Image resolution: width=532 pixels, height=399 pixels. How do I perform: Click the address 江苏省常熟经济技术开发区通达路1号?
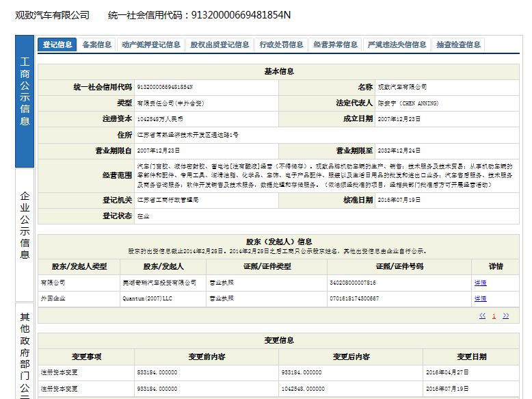(187, 135)
